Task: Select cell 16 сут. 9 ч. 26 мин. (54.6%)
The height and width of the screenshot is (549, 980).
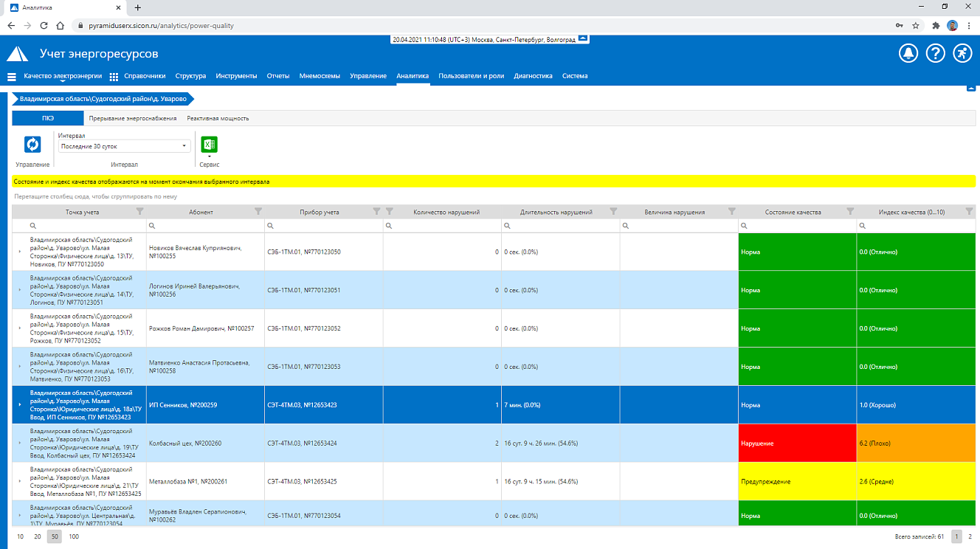Action: [561, 443]
